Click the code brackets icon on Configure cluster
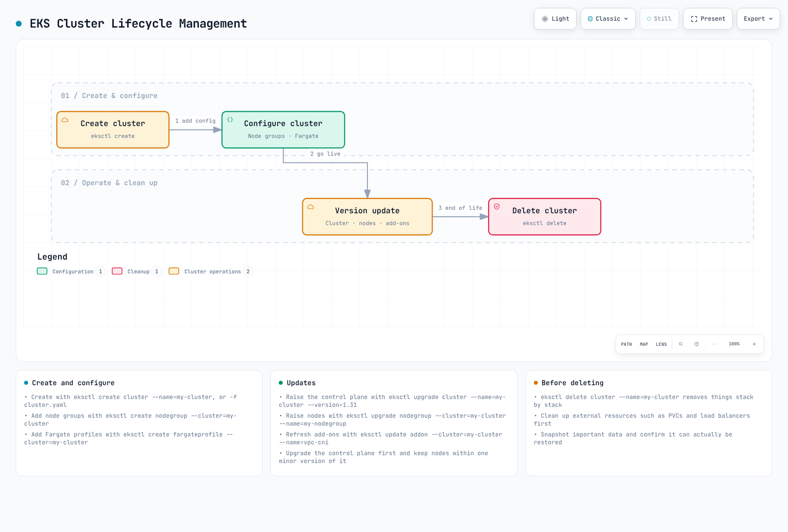 tap(230, 120)
